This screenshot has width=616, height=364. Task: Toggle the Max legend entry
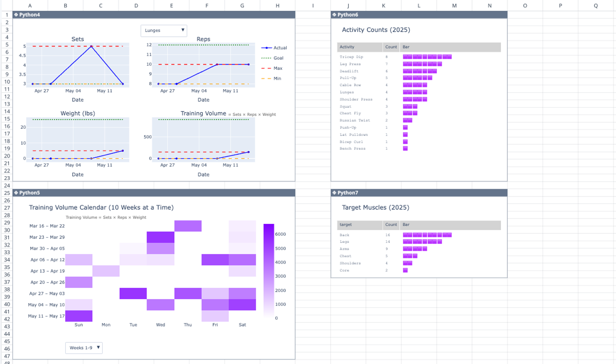pos(272,68)
